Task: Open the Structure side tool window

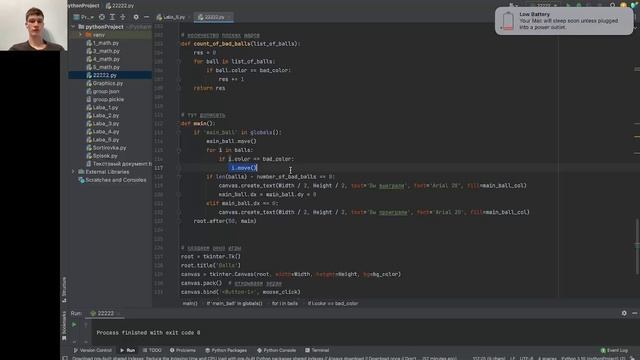Action: point(64,289)
